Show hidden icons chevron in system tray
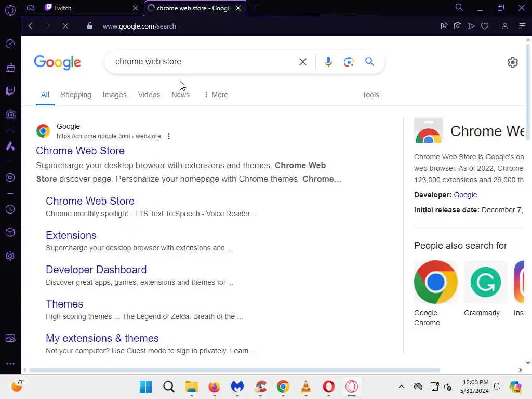 point(402,387)
